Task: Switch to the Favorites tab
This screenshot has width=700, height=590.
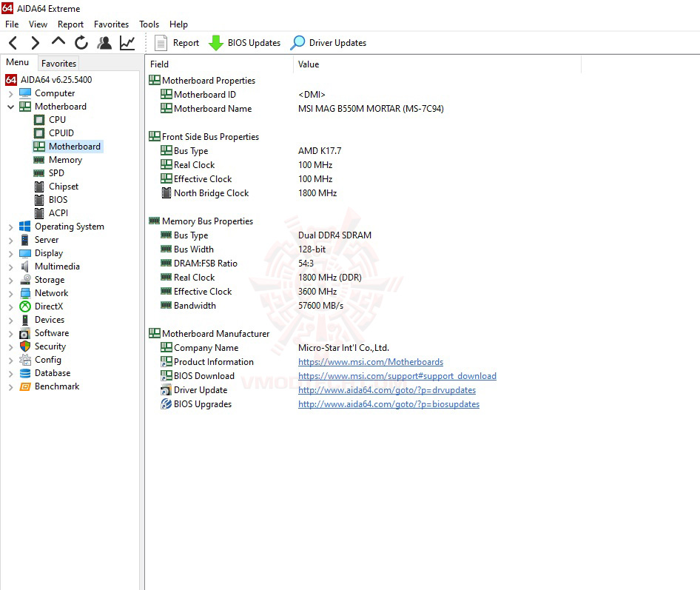Action: click(x=59, y=64)
